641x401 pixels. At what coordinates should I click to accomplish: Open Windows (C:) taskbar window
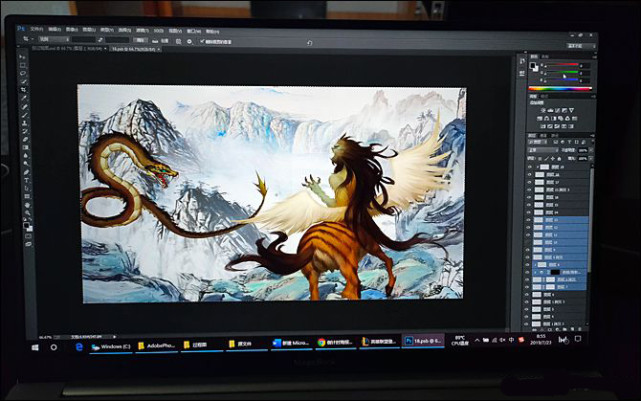point(111,347)
